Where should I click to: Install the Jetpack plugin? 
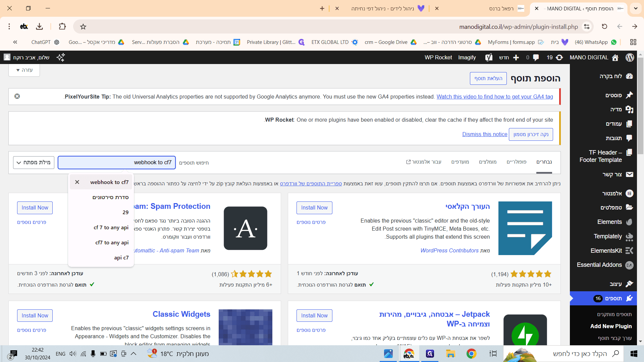click(x=314, y=316)
